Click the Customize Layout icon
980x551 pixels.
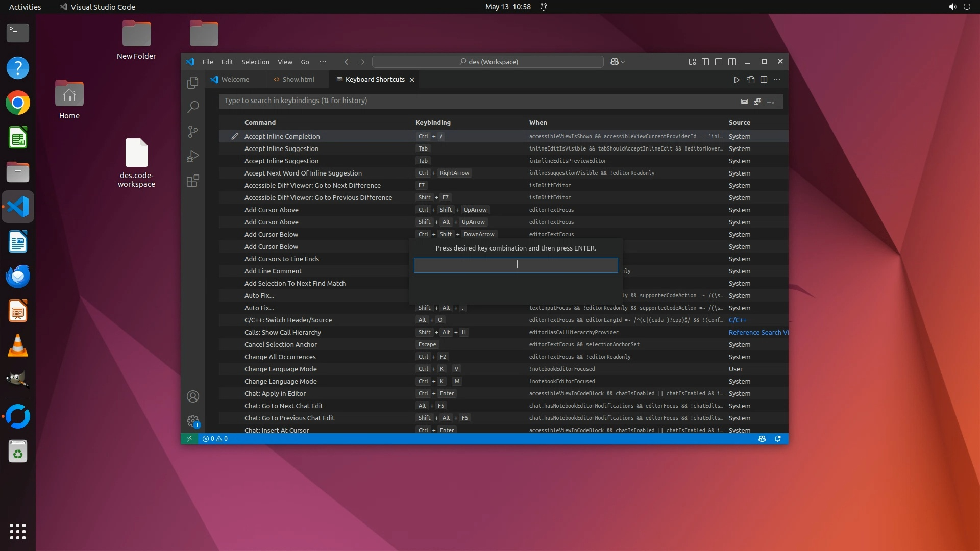(692, 62)
